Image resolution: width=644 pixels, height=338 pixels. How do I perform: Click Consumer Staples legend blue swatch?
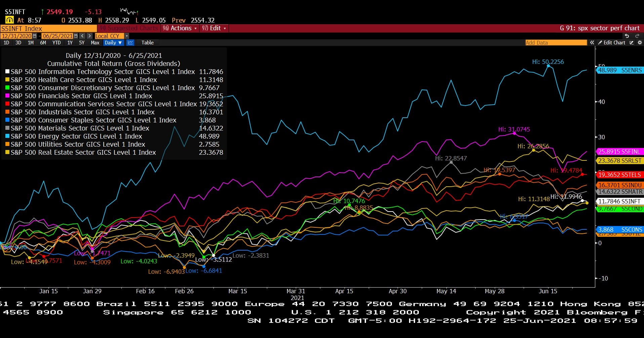[x=7, y=120]
